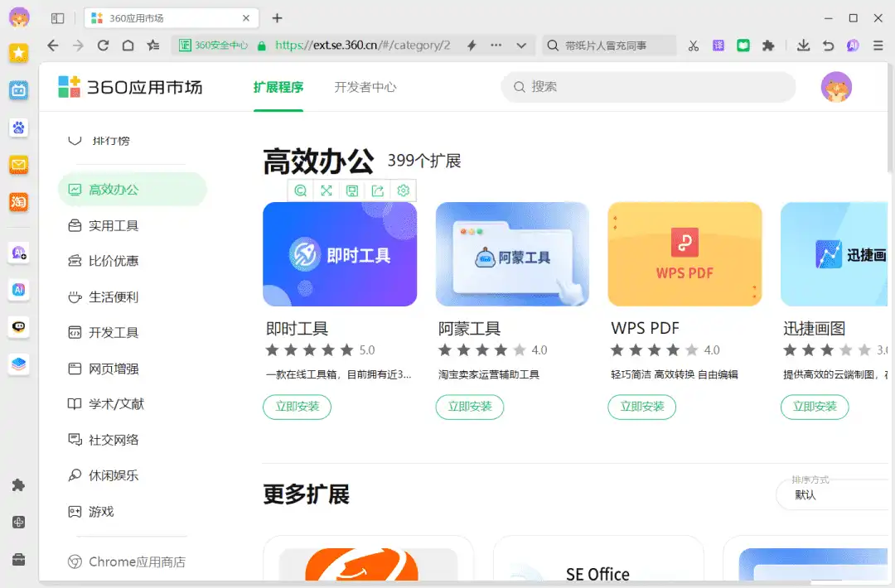This screenshot has width=895, height=588.
Task: Toggle the sidebar panel icon beside tab
Action: (58, 18)
